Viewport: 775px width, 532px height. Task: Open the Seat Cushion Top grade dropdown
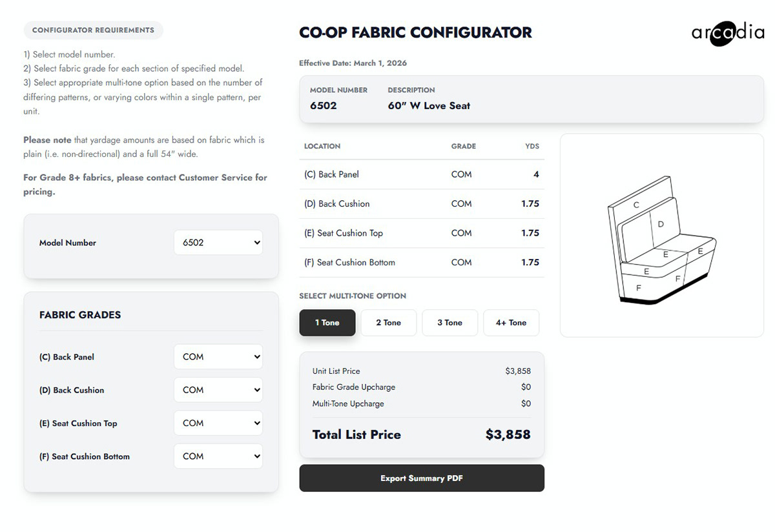(x=218, y=424)
